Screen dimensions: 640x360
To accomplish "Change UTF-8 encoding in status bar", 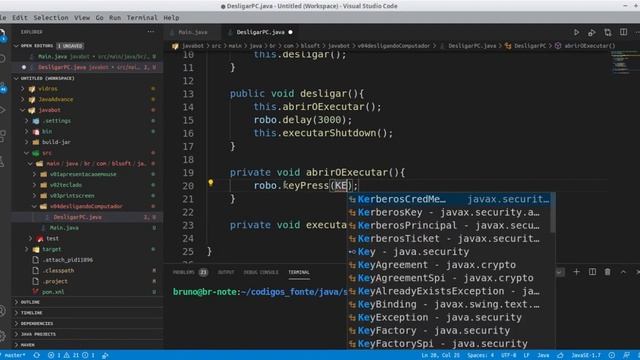I will (509, 355).
